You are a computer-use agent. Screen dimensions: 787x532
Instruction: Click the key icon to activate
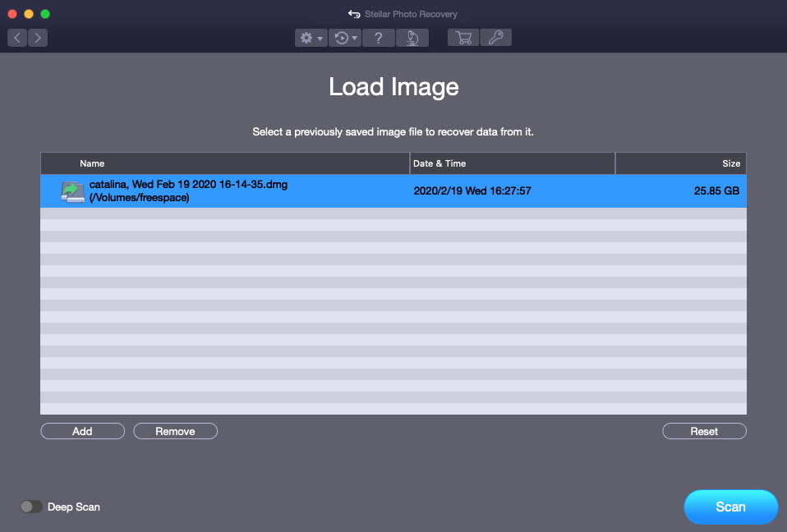(496, 38)
